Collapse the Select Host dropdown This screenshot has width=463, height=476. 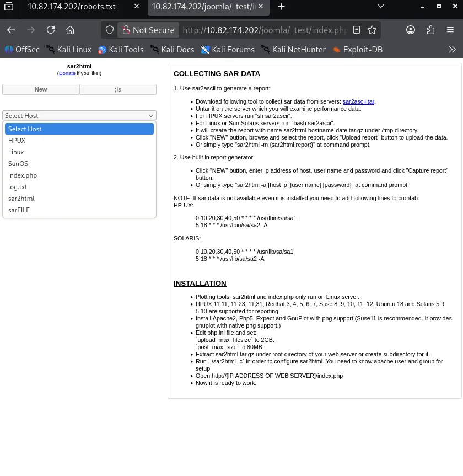[x=79, y=115]
